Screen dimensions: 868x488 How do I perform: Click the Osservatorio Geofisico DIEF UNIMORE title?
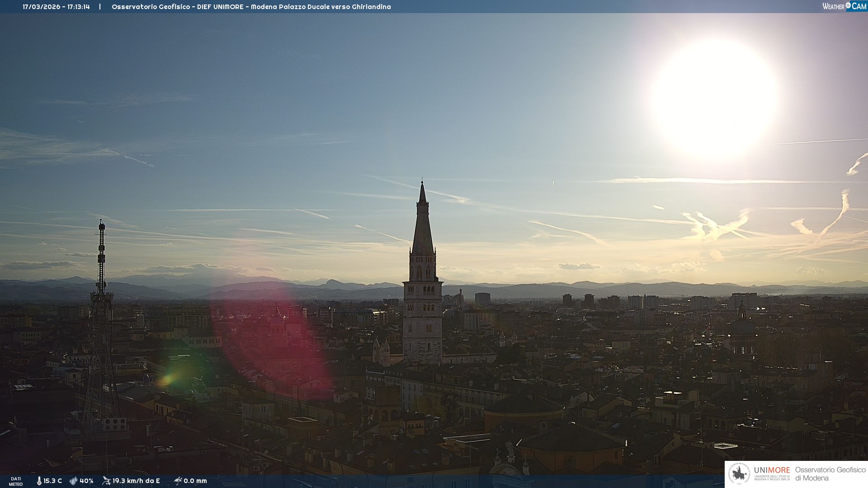coord(251,7)
